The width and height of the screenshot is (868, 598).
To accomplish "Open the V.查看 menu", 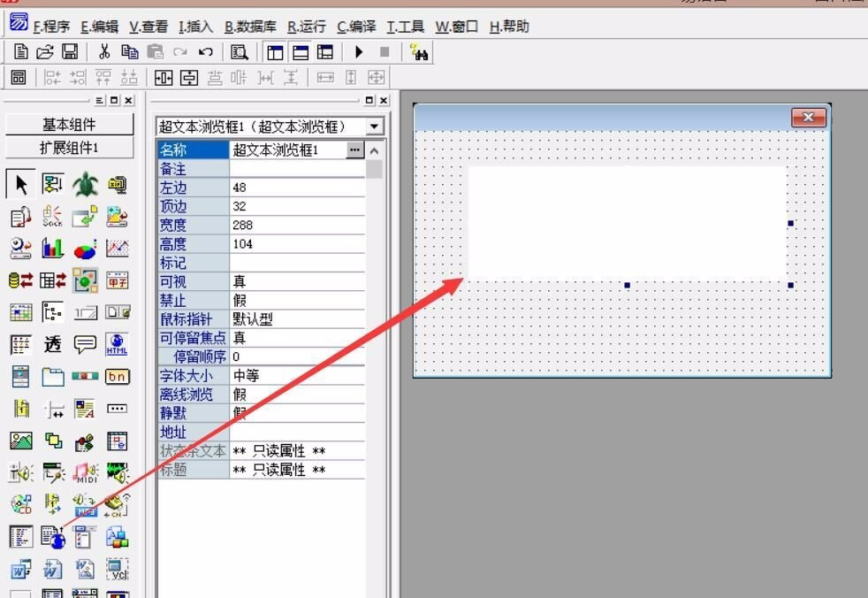I will (148, 27).
